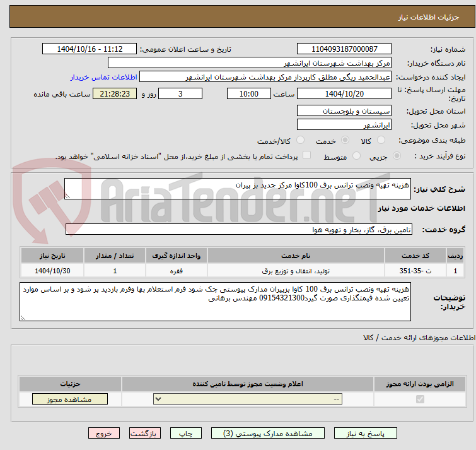The height and width of the screenshot is (450, 476).
Task: Click the الزامی بودن ارائه مجوز header
Action: coord(420,384)
